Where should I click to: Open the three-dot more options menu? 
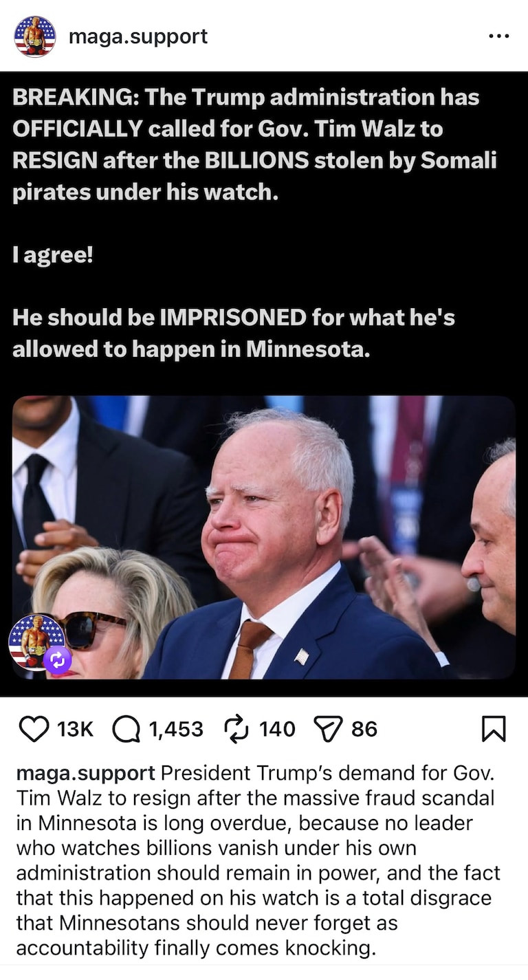click(x=499, y=36)
